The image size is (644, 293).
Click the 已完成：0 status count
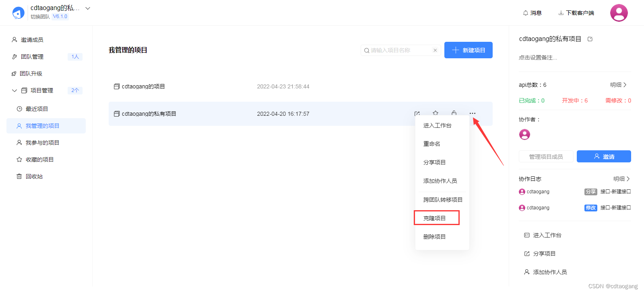[x=532, y=100]
